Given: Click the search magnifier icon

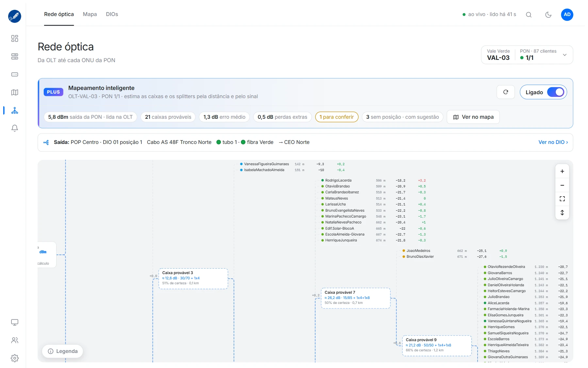Looking at the screenshot, I should 529,15.
